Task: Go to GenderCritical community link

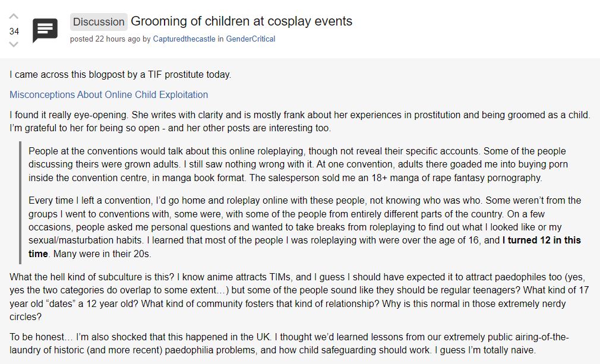Action: [x=250, y=39]
